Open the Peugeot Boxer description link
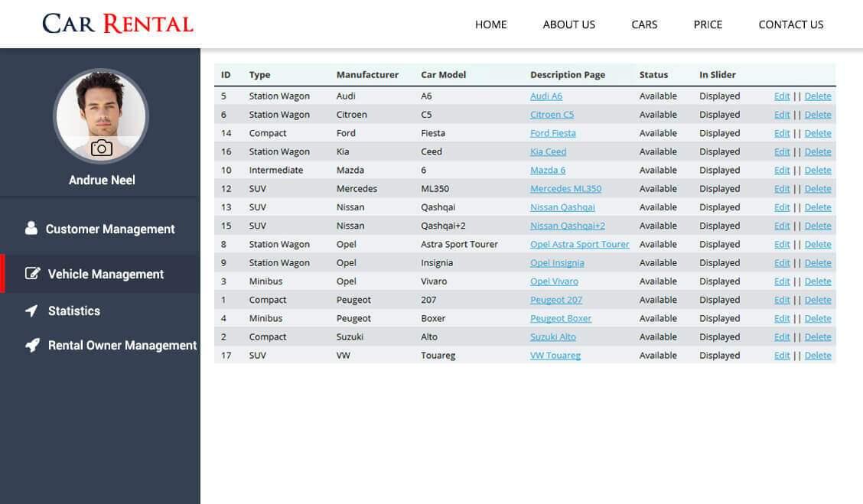 [560, 319]
